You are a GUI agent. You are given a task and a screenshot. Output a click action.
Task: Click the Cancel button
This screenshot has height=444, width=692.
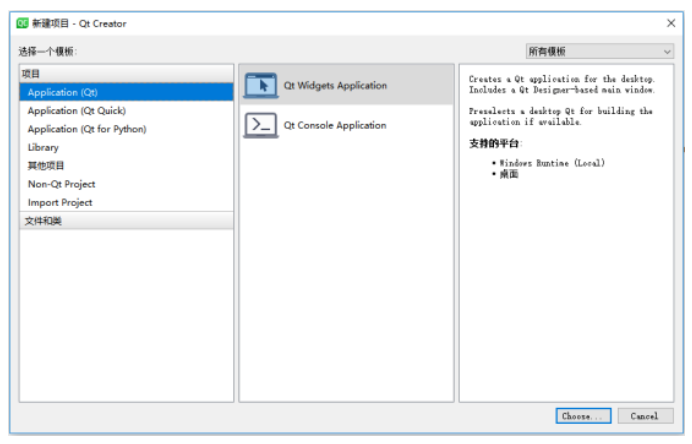pyautogui.click(x=645, y=416)
